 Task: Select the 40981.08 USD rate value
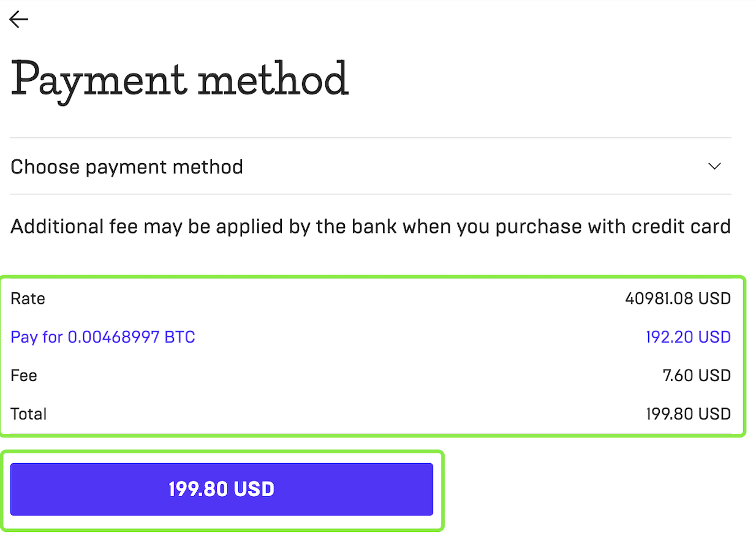click(x=678, y=299)
